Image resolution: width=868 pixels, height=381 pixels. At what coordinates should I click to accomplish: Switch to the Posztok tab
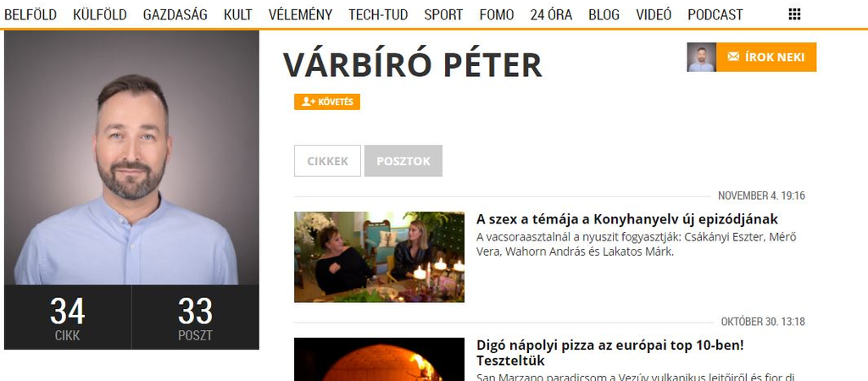(x=403, y=161)
